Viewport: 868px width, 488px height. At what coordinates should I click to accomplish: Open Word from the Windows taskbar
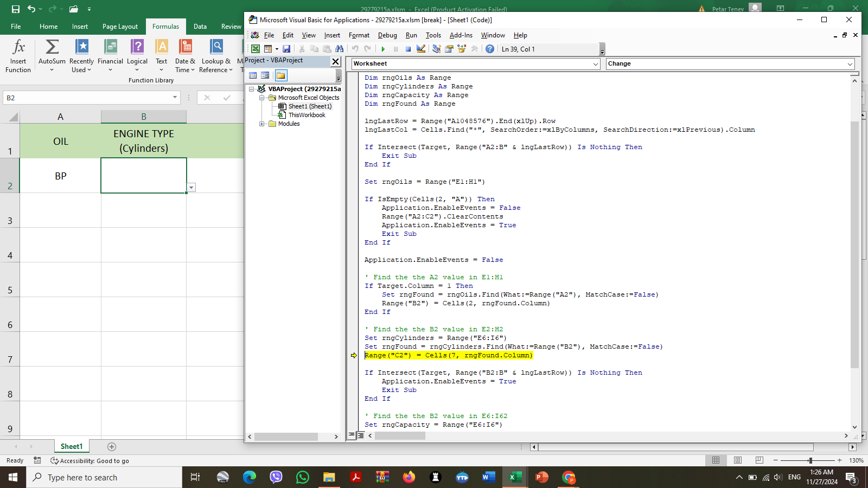pyautogui.click(x=488, y=477)
